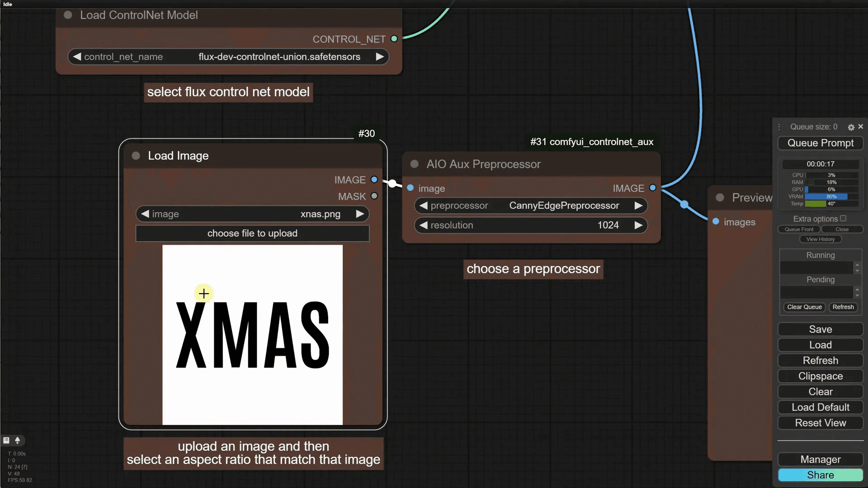Viewport: 868px width, 488px height.
Task: Select next preprocessor with the right arrow
Action: pos(638,206)
